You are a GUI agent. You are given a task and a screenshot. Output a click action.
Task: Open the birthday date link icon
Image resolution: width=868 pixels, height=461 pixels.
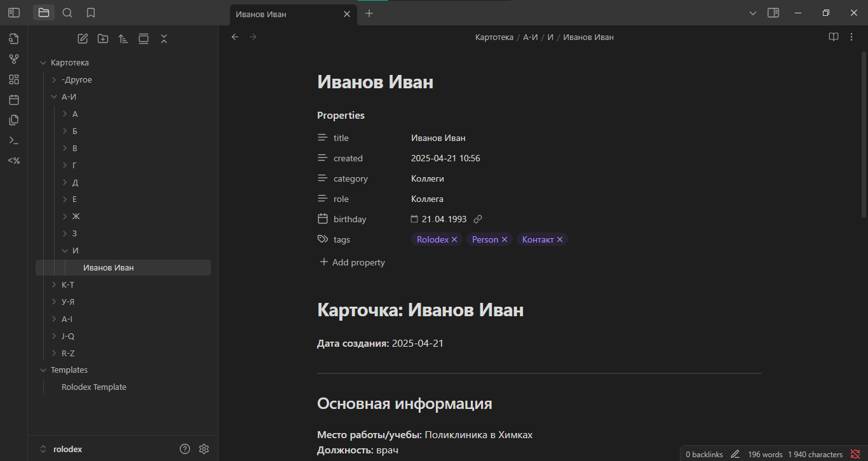478,219
